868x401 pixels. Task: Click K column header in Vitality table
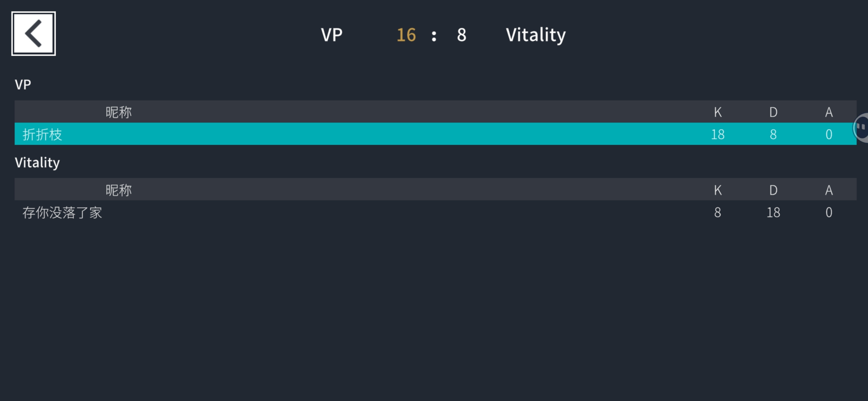pos(718,190)
